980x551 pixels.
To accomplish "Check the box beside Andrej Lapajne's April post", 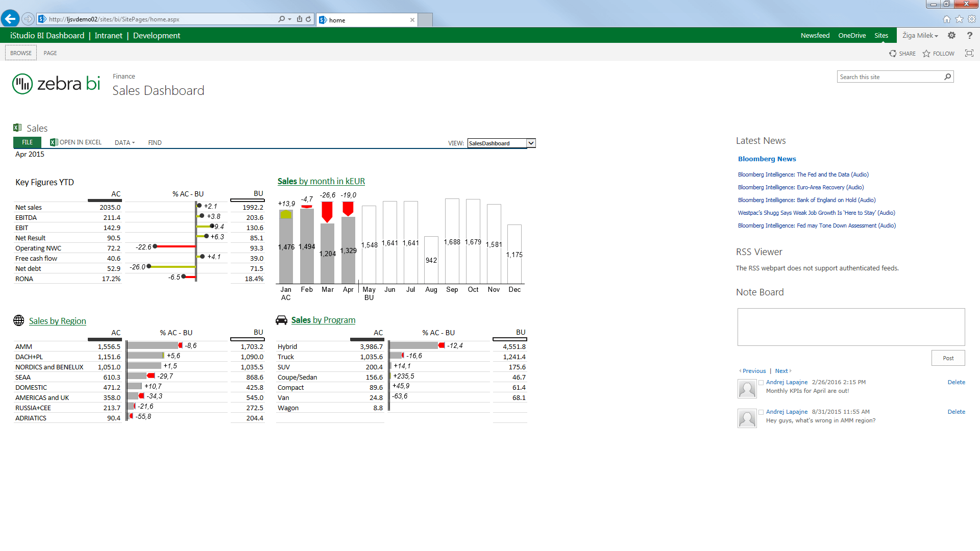I will 761,382.
